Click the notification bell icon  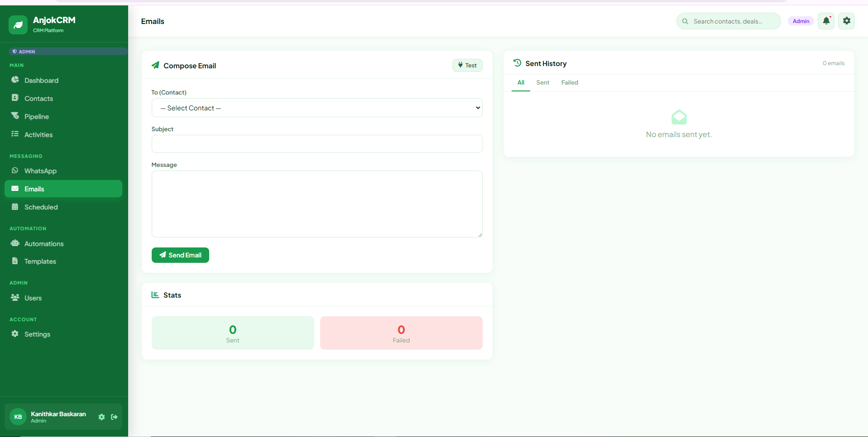pos(826,21)
